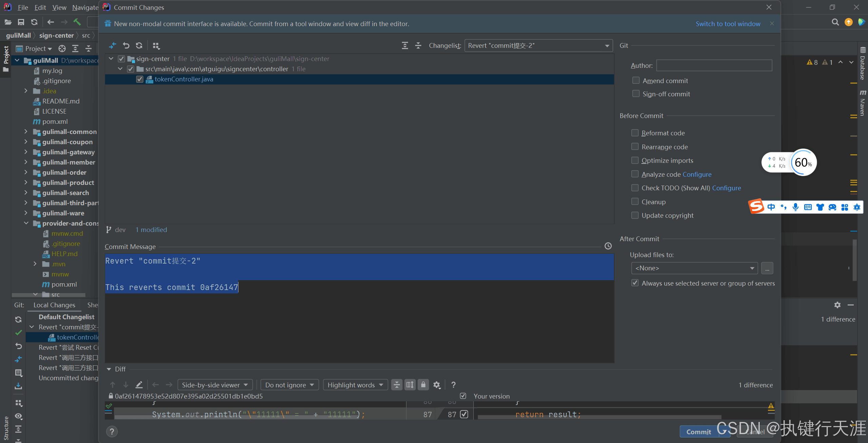The width and height of the screenshot is (868, 443).
Task: Collapse the sign-center tree node
Action: [111, 59]
